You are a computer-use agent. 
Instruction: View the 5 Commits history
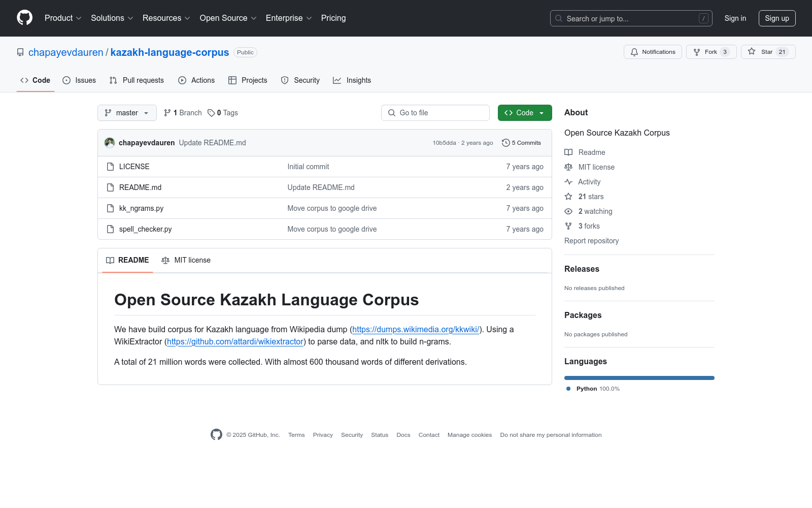click(522, 143)
